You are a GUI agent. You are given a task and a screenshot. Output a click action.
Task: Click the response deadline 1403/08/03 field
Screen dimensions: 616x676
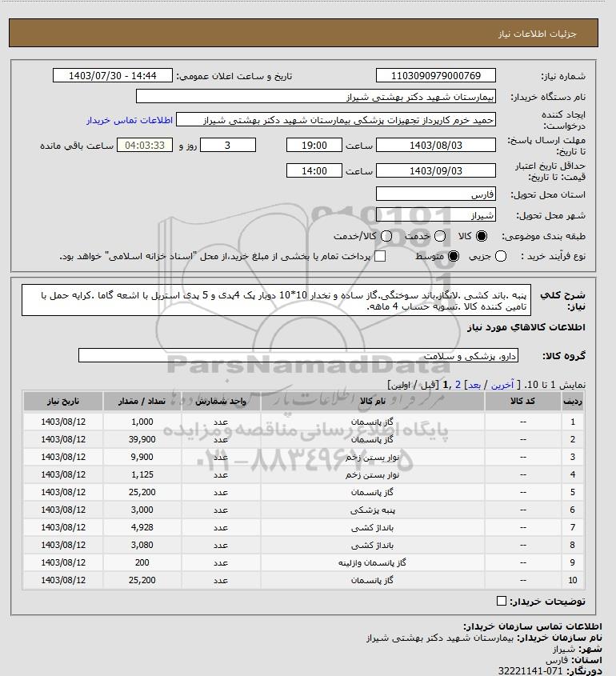point(436,145)
